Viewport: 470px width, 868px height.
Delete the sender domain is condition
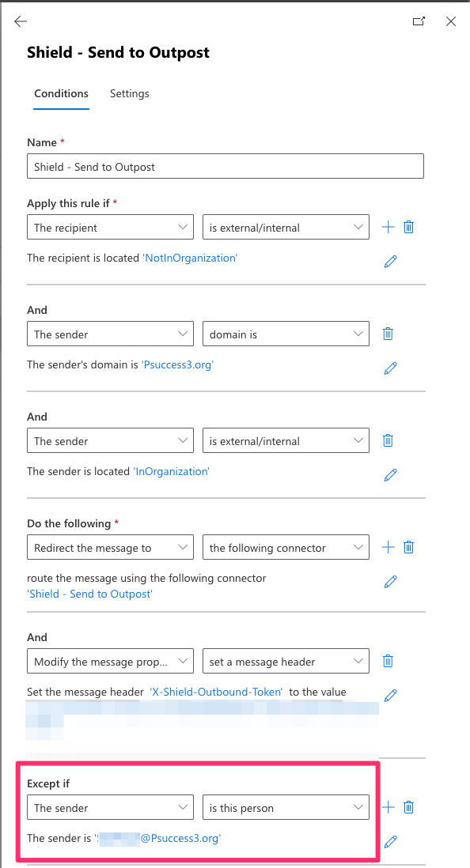coord(389,334)
